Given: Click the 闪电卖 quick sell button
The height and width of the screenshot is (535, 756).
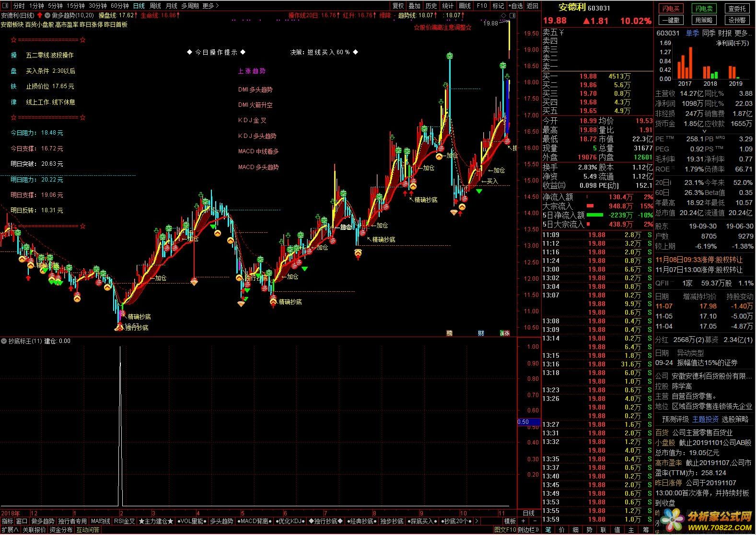Looking at the screenshot, I should point(704,9).
